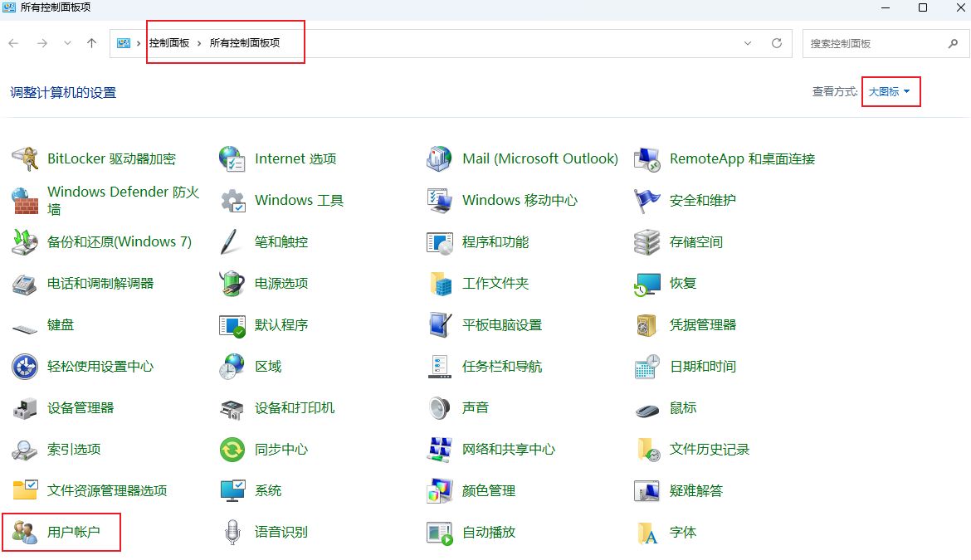Image resolution: width=971 pixels, height=560 pixels.
Task: Open BitLocker 驱动器加密 icon
Action: pos(25,158)
